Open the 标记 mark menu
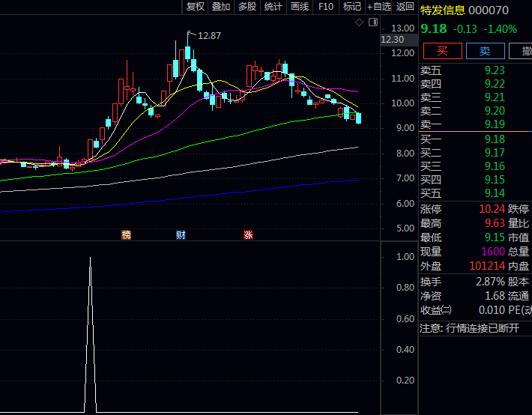The image size is (532, 415). (351, 7)
